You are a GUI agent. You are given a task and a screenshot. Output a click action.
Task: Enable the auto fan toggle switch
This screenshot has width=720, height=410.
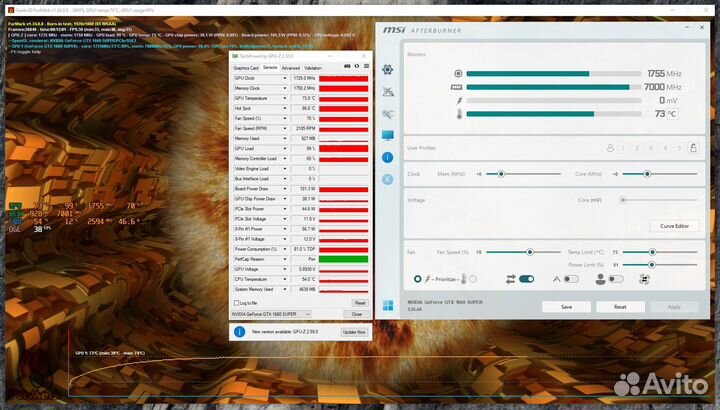click(571, 279)
